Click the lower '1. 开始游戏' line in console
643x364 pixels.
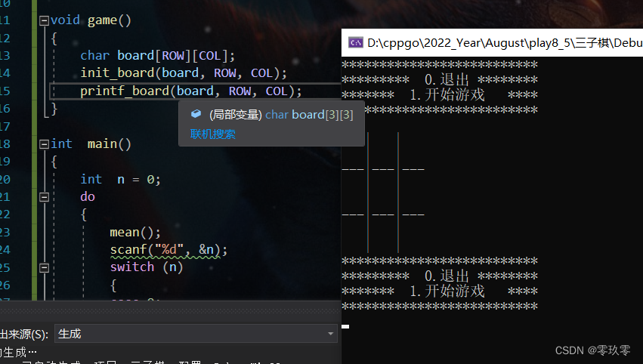tap(440, 291)
